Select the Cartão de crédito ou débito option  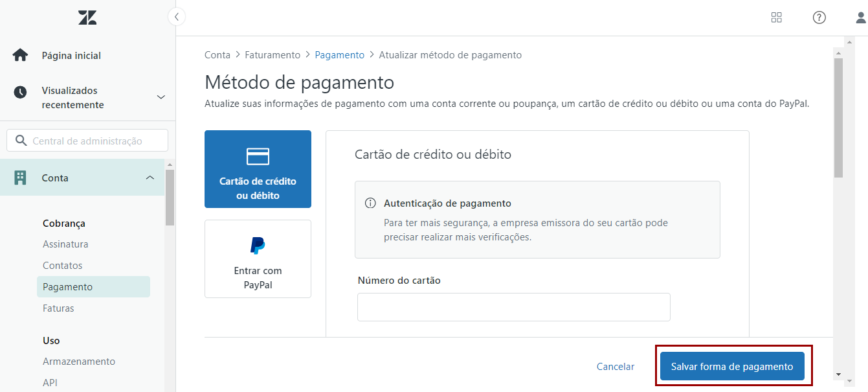(258, 169)
